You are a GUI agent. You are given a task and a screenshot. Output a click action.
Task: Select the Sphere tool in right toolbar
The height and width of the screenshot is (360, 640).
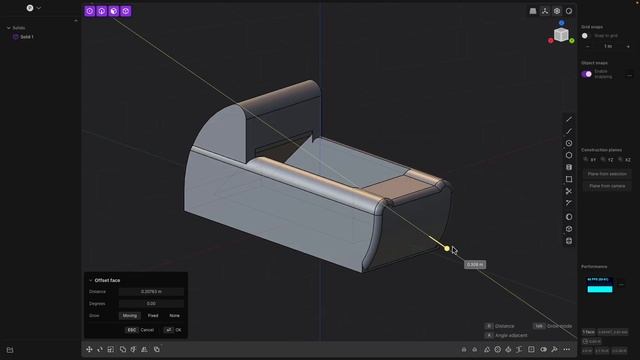569,217
